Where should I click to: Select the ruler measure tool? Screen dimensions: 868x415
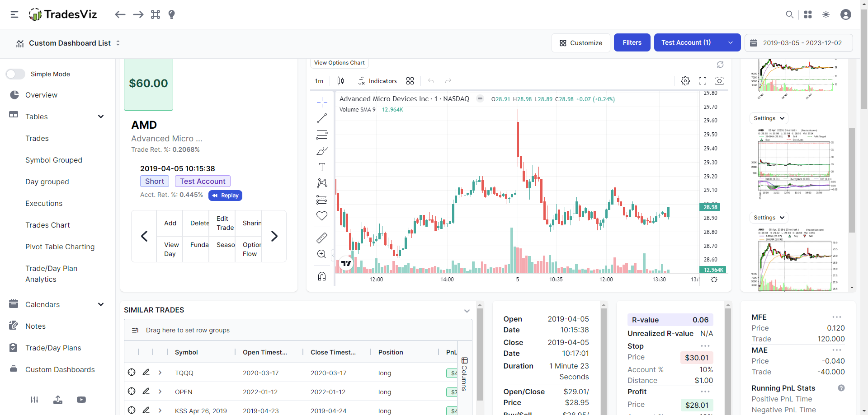coord(322,238)
